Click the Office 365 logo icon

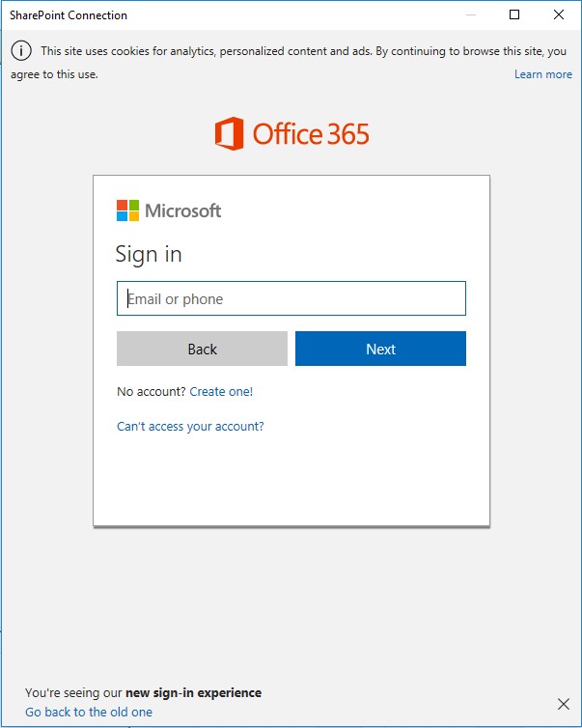point(230,133)
